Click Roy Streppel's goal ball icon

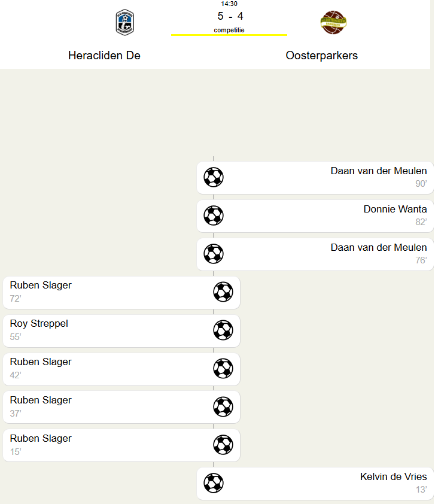(223, 330)
